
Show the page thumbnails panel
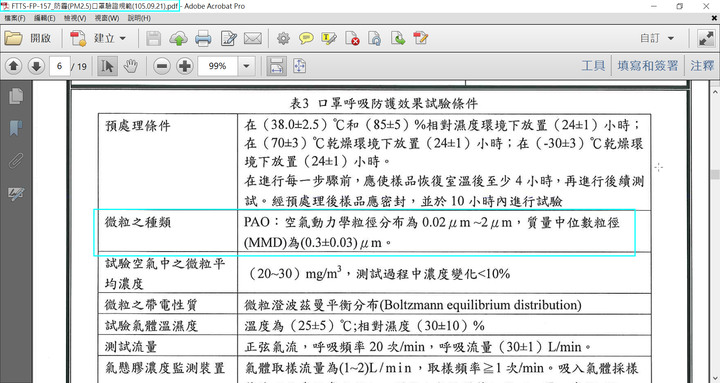click(x=16, y=96)
